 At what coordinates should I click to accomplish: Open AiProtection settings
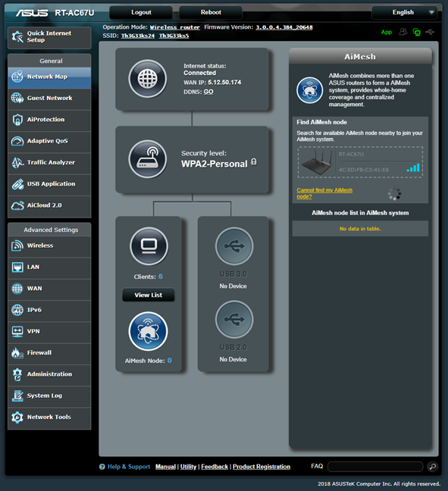49,120
